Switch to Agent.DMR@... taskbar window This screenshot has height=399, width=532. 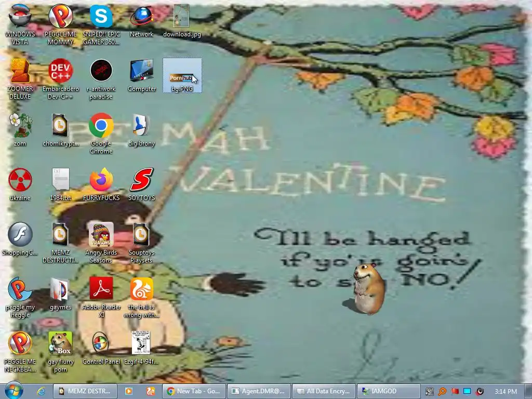pos(259,391)
